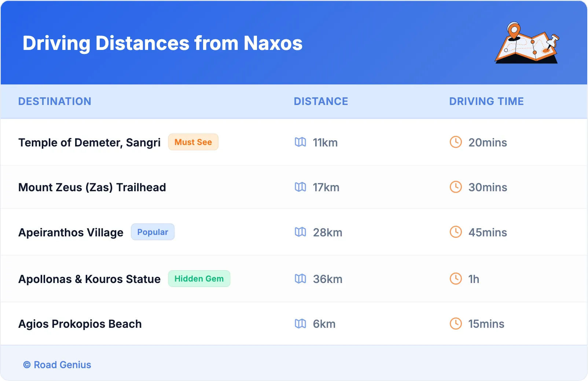
Task: Select the heading Driving Distances from Naxos
Action: 162,43
